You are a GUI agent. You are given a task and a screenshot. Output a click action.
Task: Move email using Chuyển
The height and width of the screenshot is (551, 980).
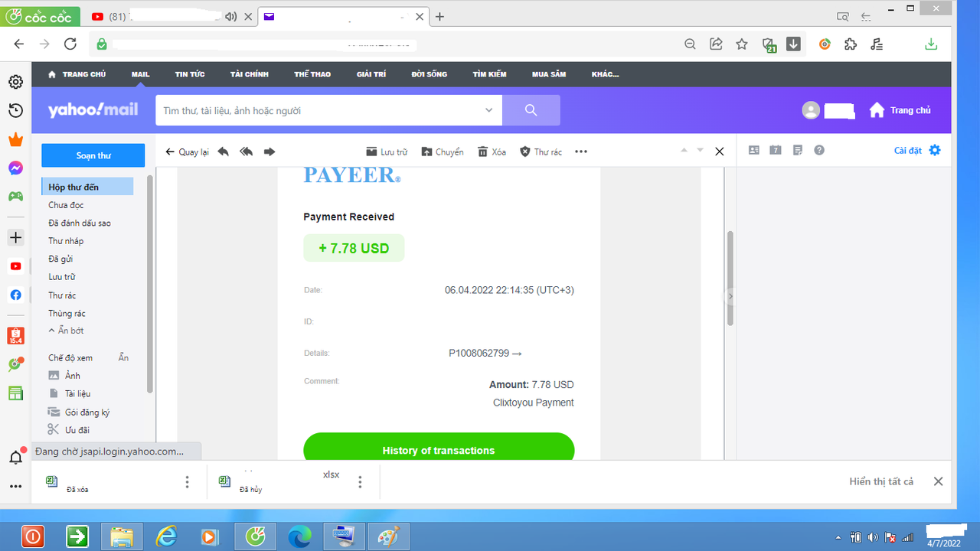coord(443,152)
